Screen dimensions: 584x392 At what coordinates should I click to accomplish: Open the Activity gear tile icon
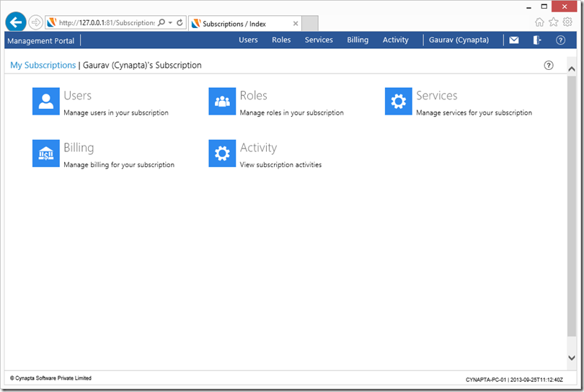click(x=222, y=153)
